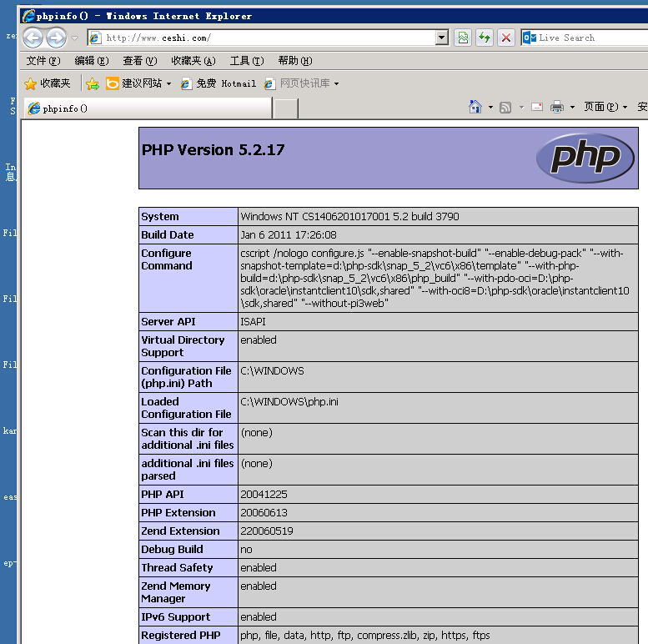Click the 免费 Hotmail favorites link
648x644 pixels.
pyautogui.click(x=218, y=83)
